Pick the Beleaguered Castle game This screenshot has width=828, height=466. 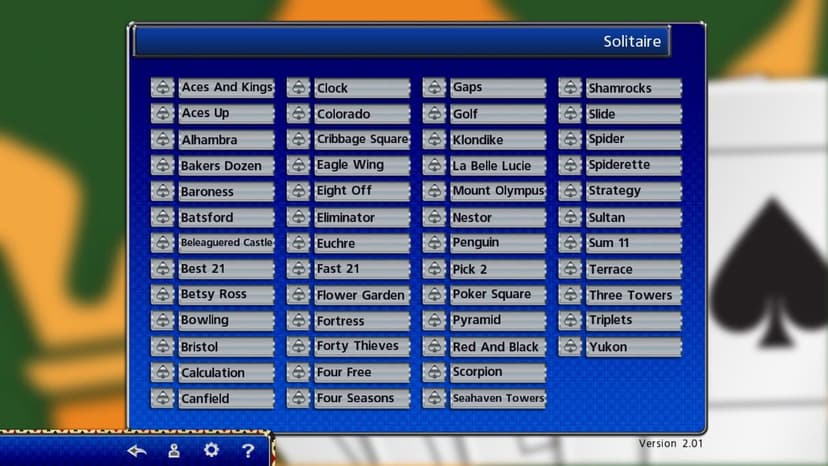(227, 243)
